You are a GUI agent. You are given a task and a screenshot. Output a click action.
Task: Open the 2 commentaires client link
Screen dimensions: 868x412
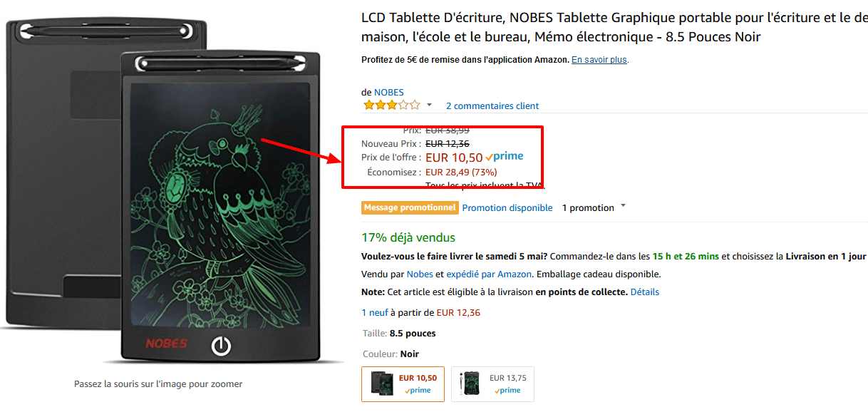click(492, 105)
